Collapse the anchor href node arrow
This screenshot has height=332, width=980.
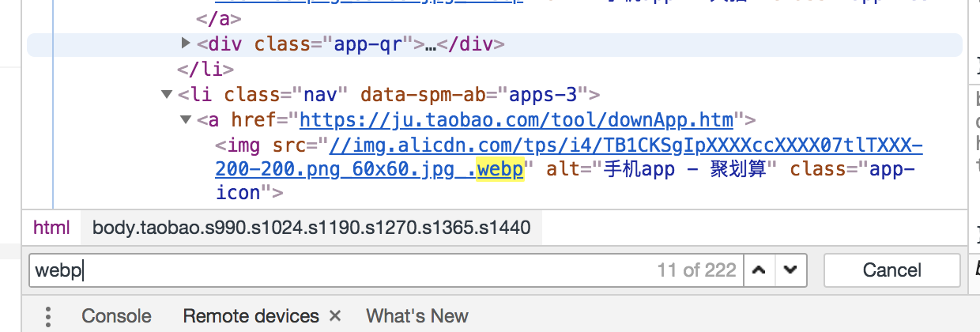[186, 120]
